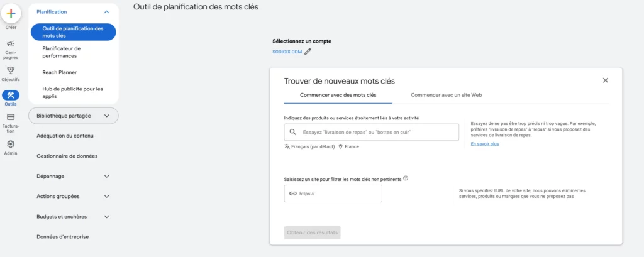
Task: Open the Facturation card icon
Action: (11, 117)
